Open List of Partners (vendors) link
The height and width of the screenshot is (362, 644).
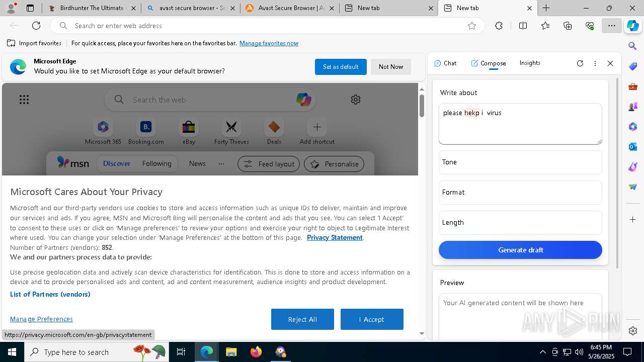click(x=50, y=295)
